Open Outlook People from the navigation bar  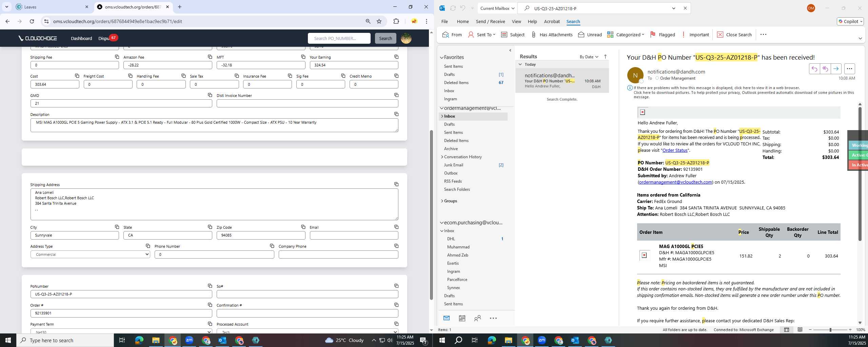click(477, 318)
